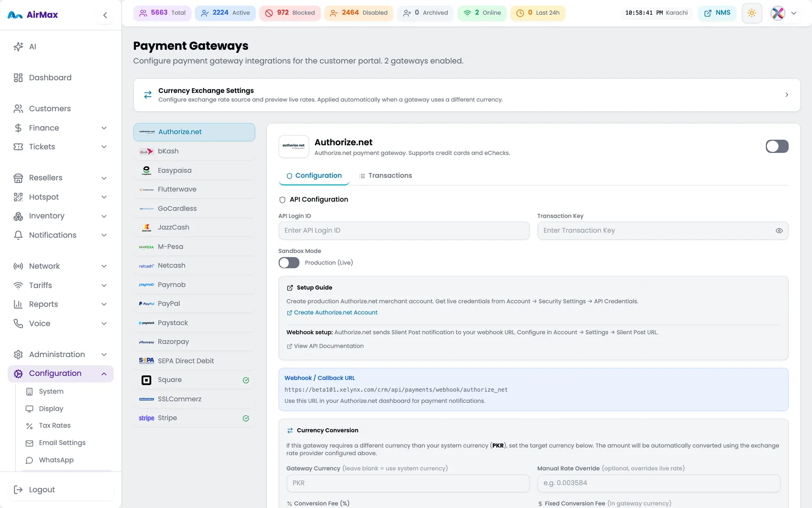
Task: Expand the Network menu
Action: coord(104,266)
